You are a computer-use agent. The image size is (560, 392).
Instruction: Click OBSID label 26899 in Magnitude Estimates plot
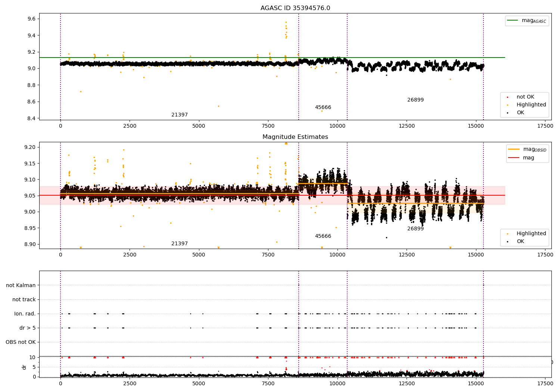pyautogui.click(x=416, y=229)
